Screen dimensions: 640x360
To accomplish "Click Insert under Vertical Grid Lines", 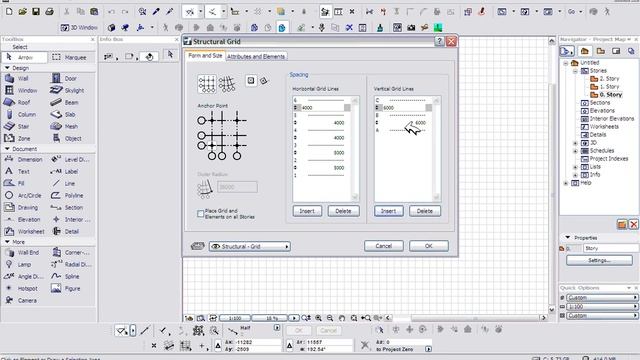I will [x=389, y=211].
